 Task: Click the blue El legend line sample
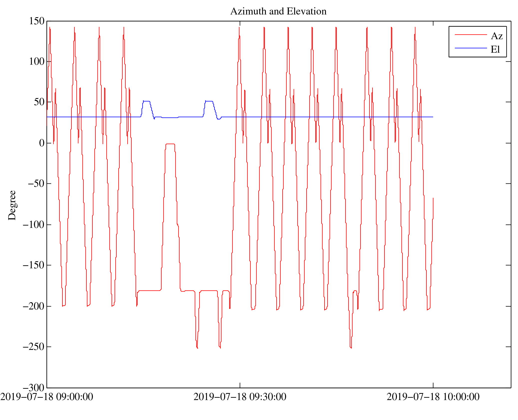coord(471,48)
